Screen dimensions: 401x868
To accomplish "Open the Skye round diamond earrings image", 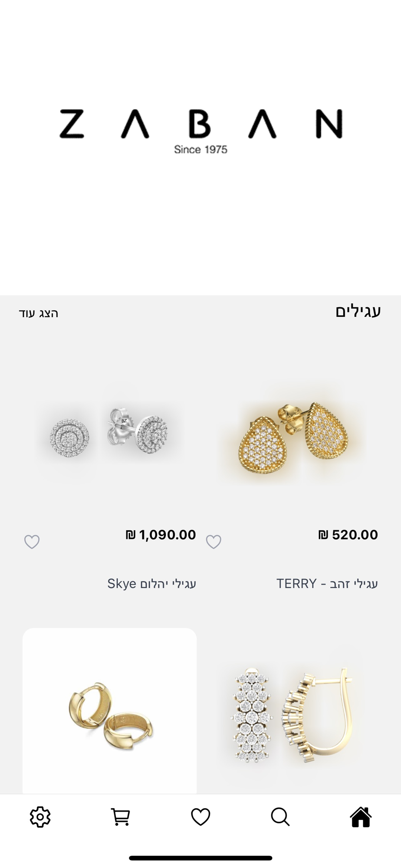I will coord(109,434).
